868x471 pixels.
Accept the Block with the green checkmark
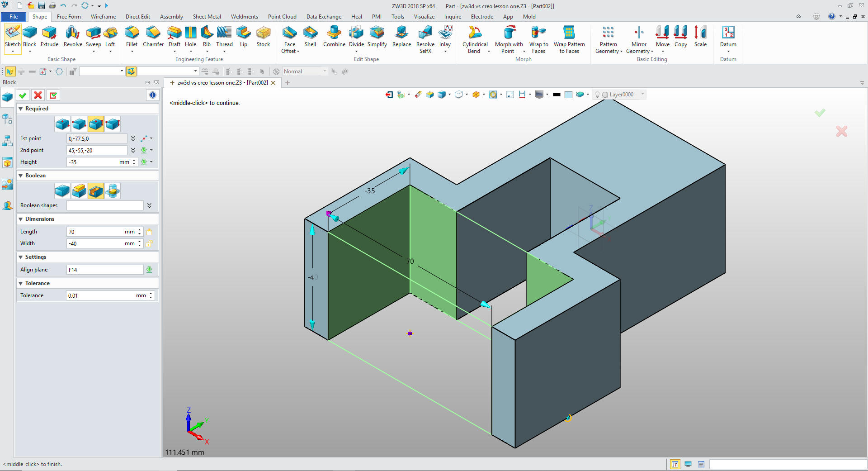pyautogui.click(x=23, y=95)
